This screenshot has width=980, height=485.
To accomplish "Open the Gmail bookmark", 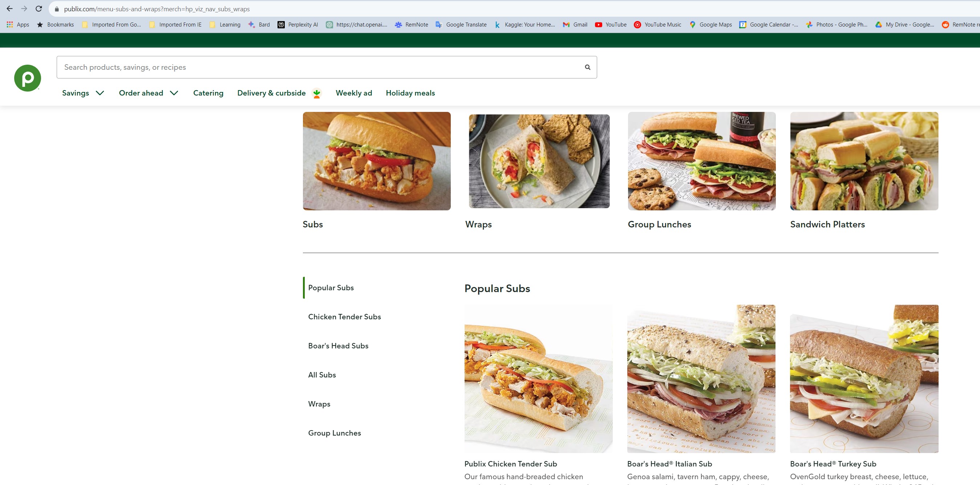I will tap(575, 24).
